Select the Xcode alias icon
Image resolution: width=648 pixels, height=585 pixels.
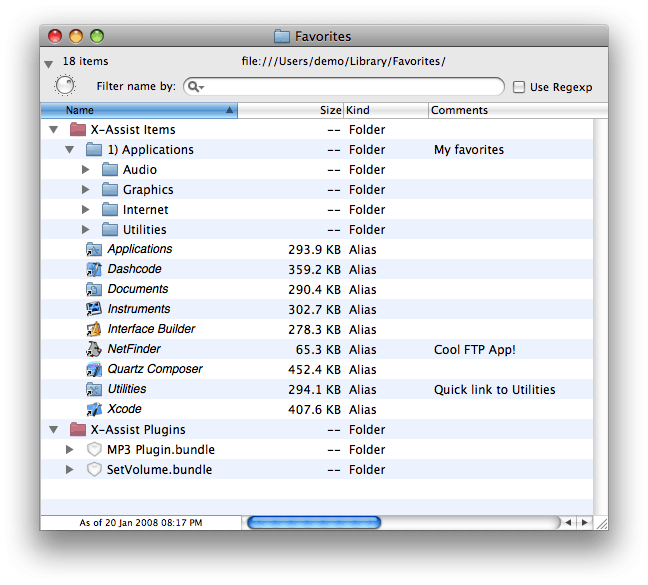pyautogui.click(x=94, y=409)
